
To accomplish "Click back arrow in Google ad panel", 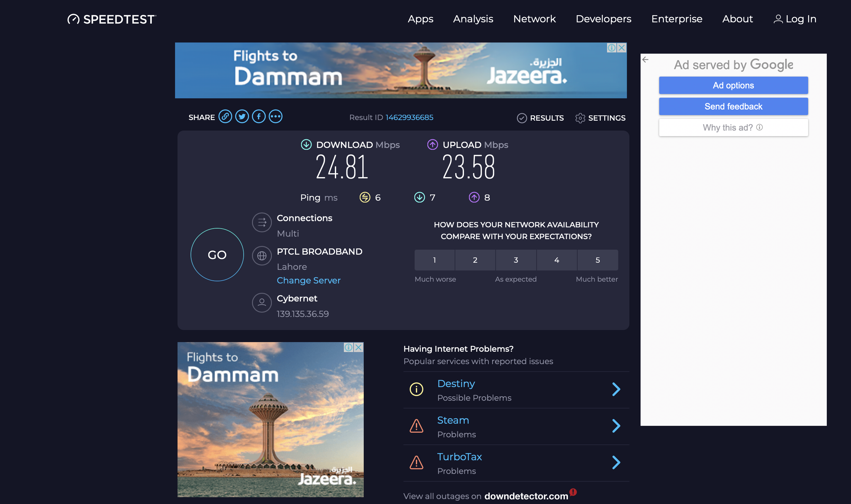I will tap(645, 60).
